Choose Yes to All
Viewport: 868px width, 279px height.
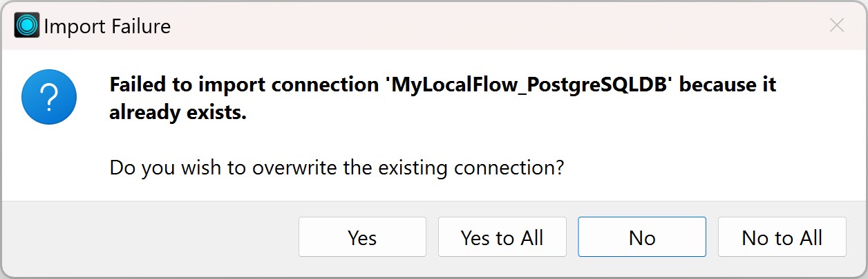pyautogui.click(x=502, y=237)
